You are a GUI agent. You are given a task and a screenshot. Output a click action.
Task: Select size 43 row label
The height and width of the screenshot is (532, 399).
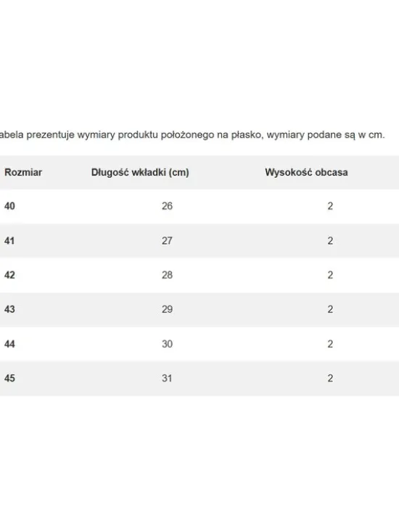9,309
